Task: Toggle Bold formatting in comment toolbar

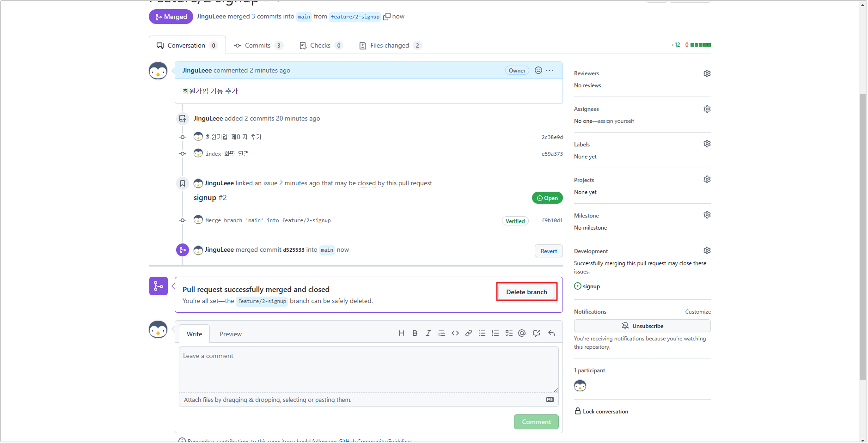Action: pos(415,334)
